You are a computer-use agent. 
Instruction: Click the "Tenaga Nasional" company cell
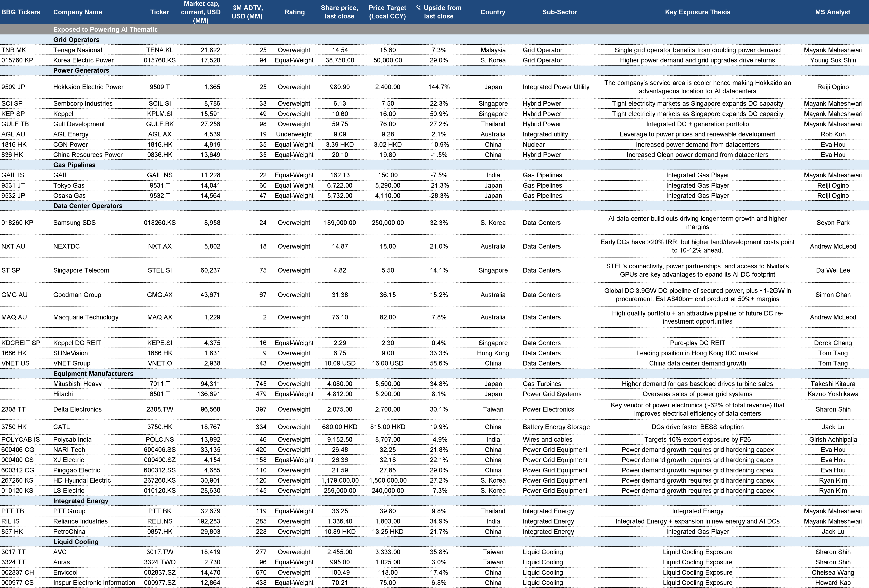[77, 50]
